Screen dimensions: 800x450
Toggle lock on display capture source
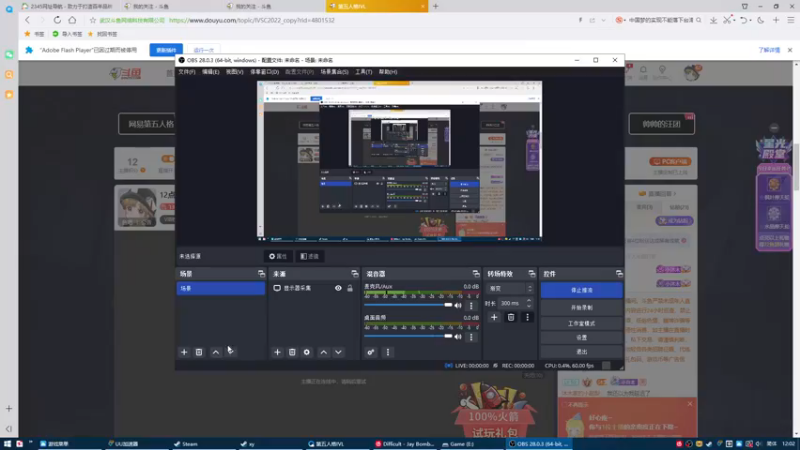[350, 288]
